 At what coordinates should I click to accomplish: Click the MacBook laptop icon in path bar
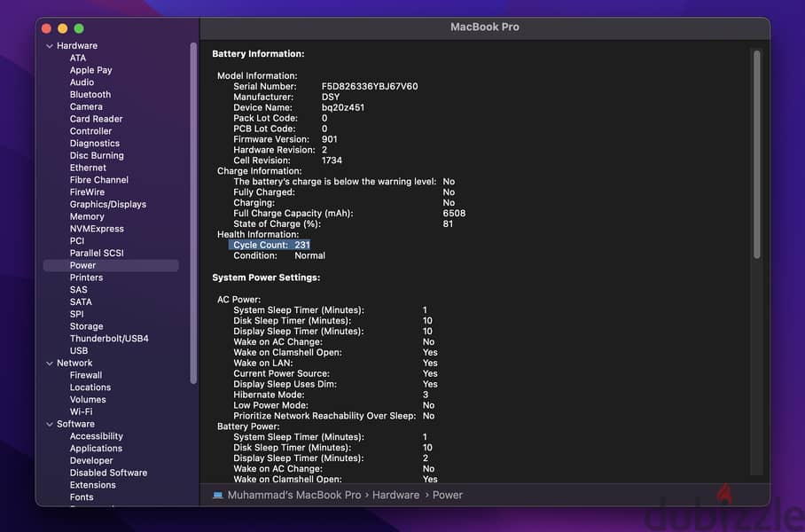pyautogui.click(x=218, y=495)
